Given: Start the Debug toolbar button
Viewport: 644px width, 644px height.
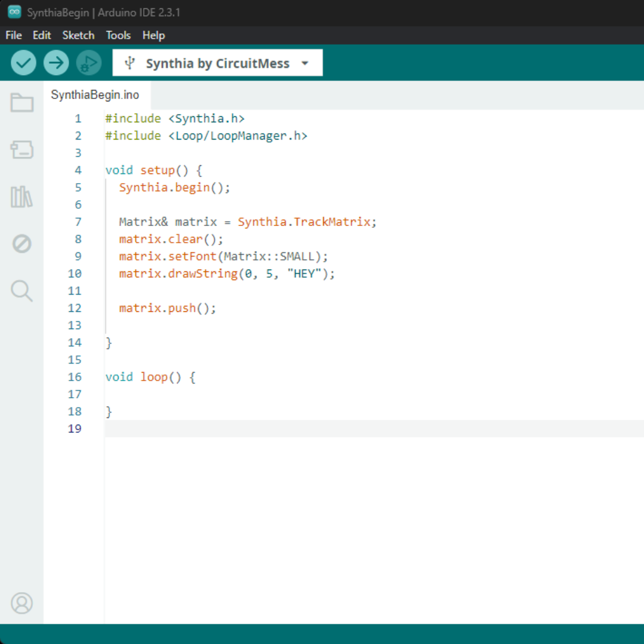Looking at the screenshot, I should [x=89, y=63].
